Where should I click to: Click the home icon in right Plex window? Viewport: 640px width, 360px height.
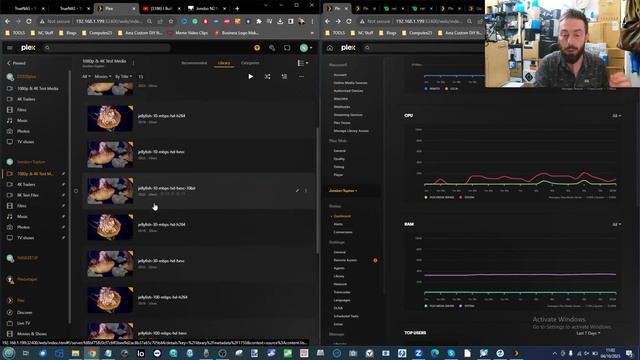pyautogui.click(x=330, y=48)
